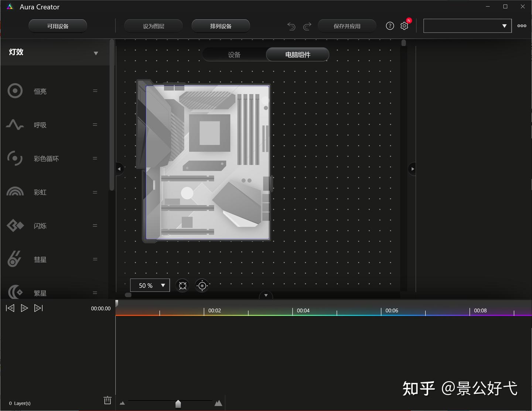Click the 保存并应用 button
532x411 pixels.
pyautogui.click(x=347, y=26)
